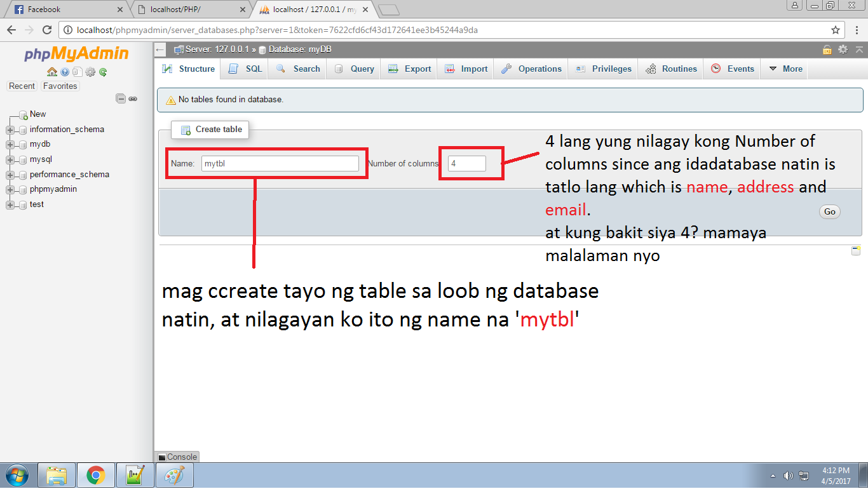Switch to the Favorites list
This screenshot has height=503, width=868.
click(x=60, y=86)
